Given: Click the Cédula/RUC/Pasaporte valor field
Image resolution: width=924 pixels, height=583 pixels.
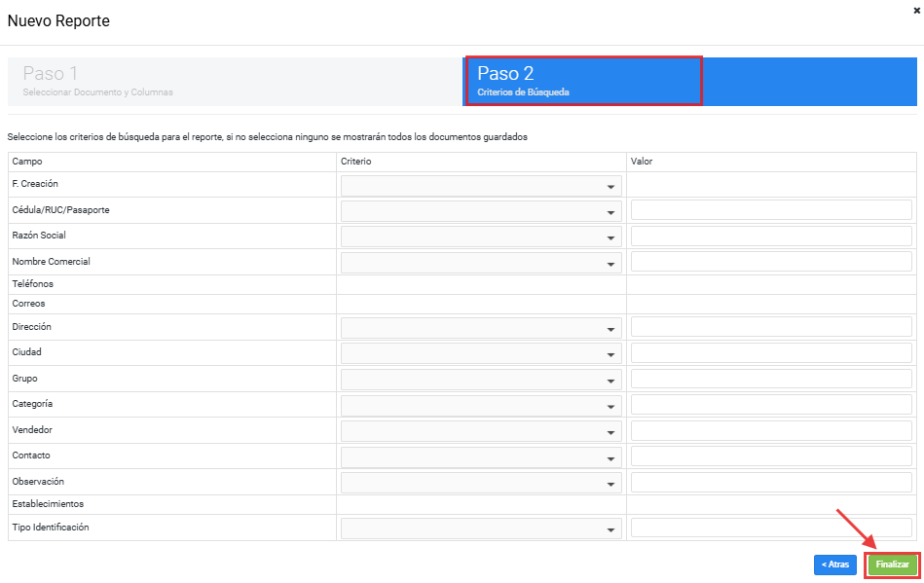Looking at the screenshot, I should pyautogui.click(x=771, y=210).
